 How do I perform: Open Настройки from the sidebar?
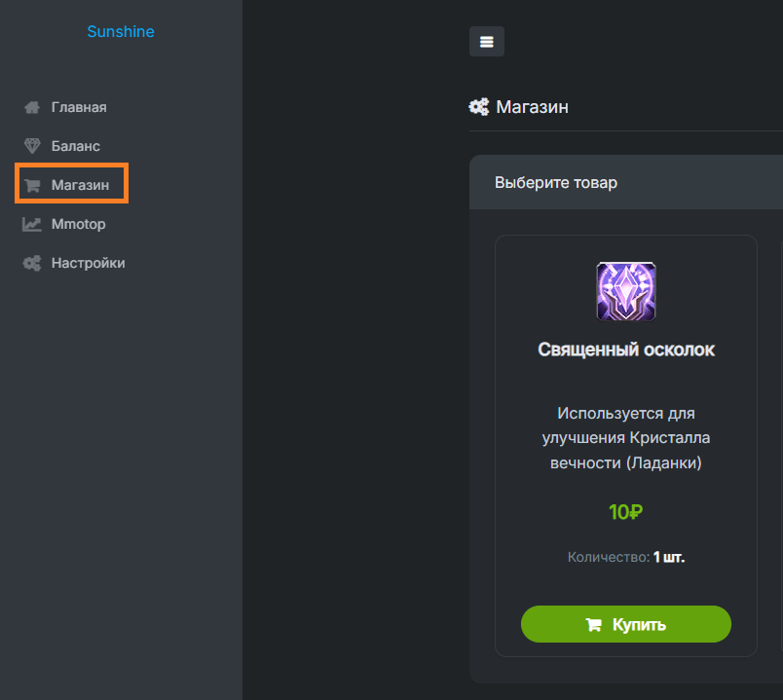(x=88, y=263)
